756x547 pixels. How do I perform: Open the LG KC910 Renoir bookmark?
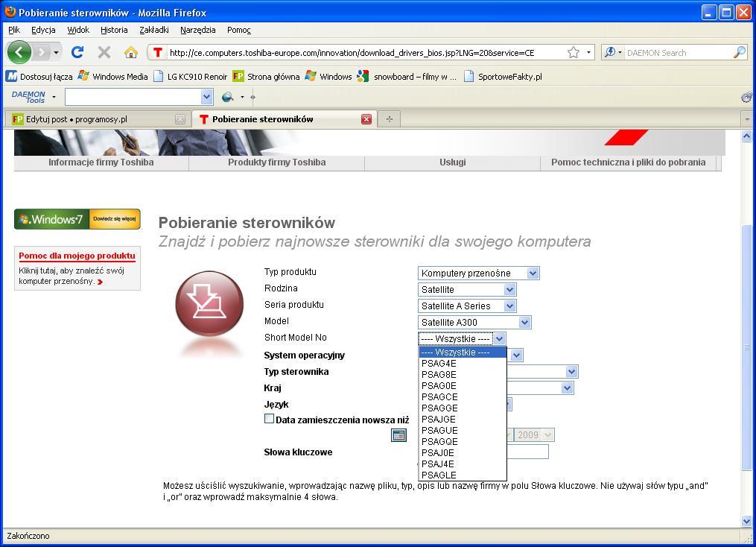coord(191,76)
